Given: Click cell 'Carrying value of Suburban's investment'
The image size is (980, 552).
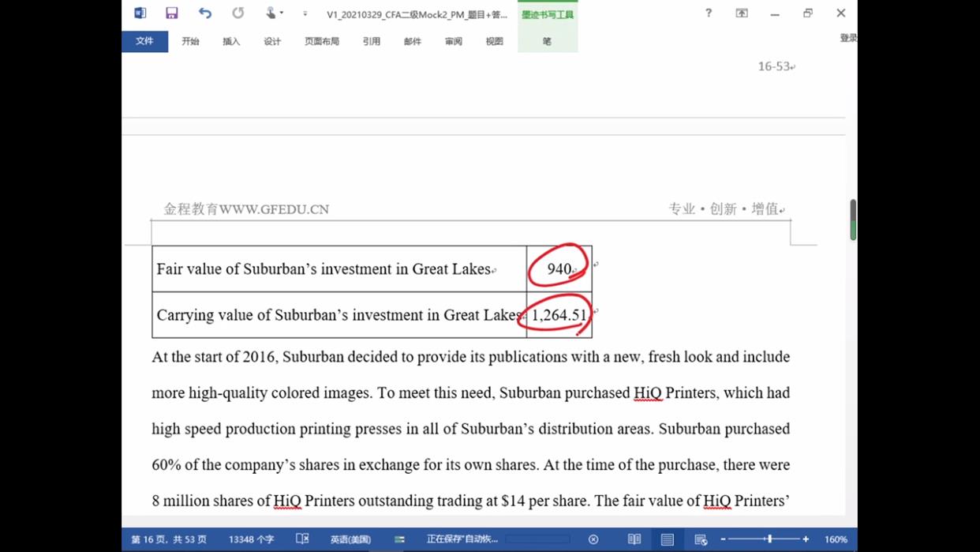Looking at the screenshot, I should click(x=339, y=315).
